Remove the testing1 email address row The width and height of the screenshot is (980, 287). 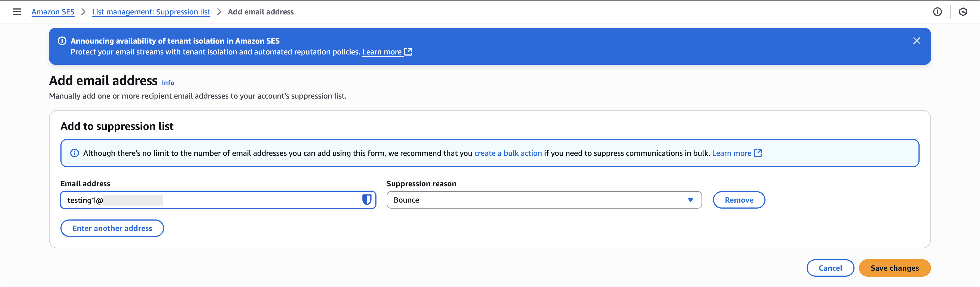739,200
